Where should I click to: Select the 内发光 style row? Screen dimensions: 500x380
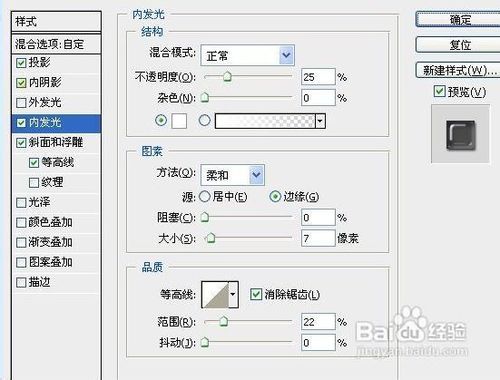click(56, 123)
